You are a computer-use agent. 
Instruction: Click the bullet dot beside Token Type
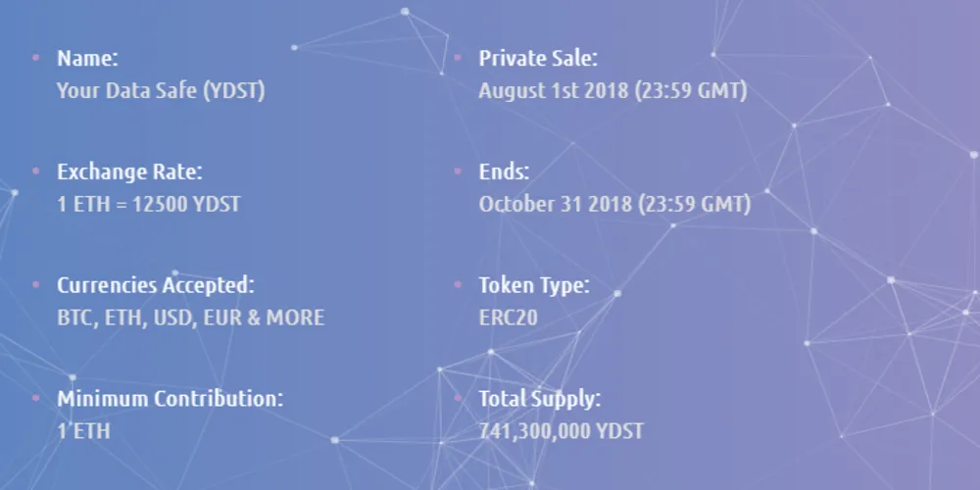coord(458,284)
